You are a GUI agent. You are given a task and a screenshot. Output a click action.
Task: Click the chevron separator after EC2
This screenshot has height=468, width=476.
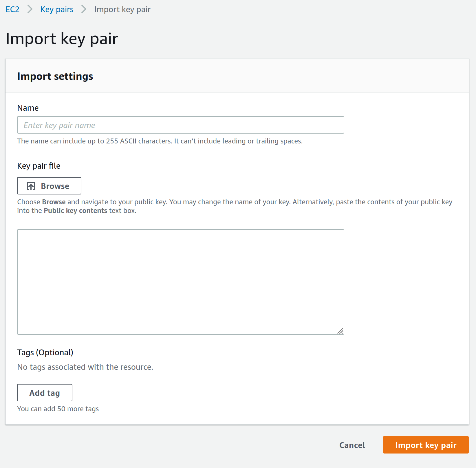click(30, 9)
